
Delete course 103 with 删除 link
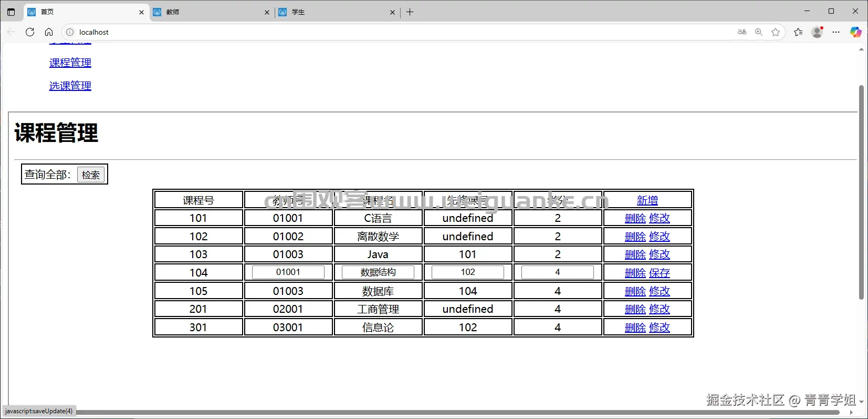(x=635, y=254)
